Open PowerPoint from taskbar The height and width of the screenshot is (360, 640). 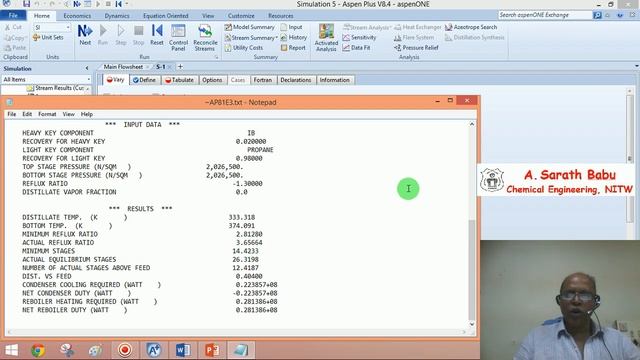point(212,350)
